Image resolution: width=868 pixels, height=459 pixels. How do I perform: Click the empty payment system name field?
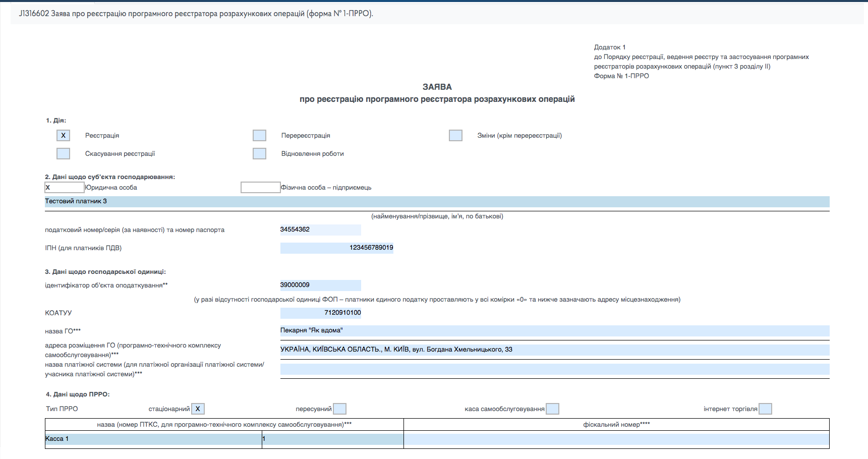tap(554, 369)
